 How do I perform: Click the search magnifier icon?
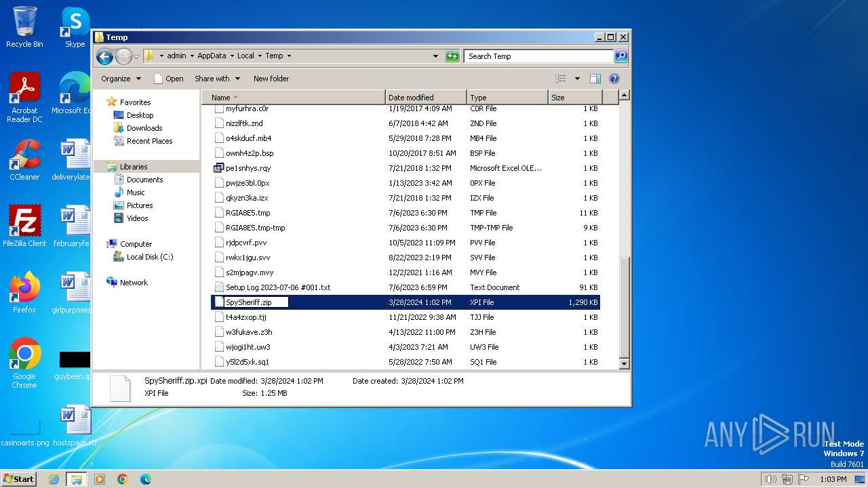click(621, 56)
